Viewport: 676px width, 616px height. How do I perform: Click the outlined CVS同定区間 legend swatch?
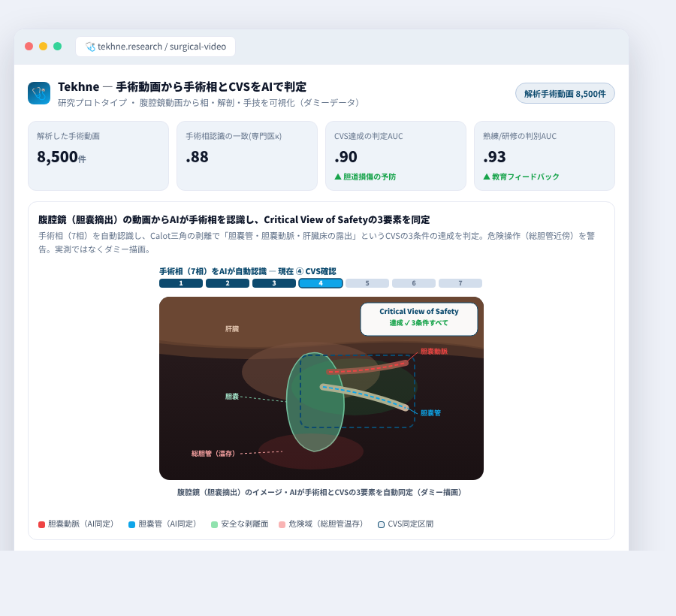(381, 524)
